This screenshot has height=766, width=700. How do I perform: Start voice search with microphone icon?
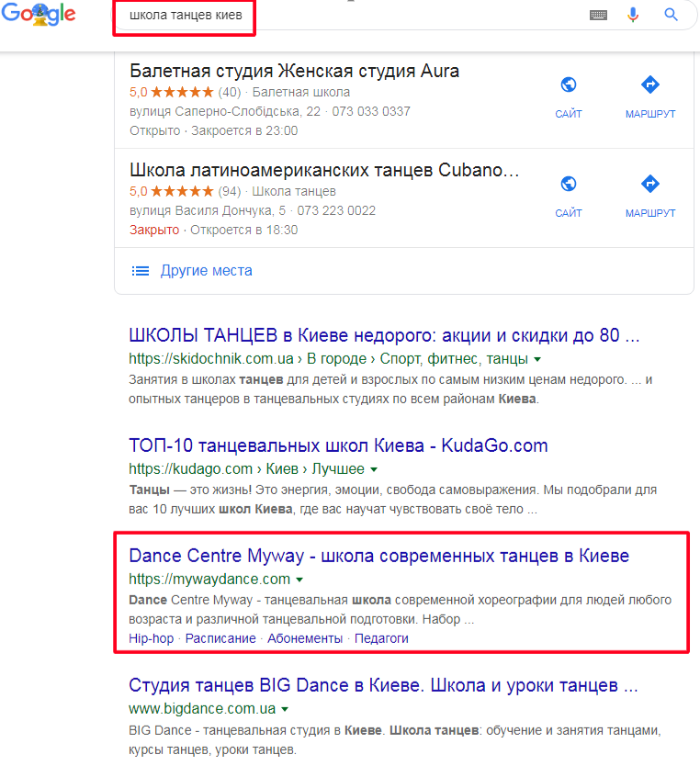coord(633,15)
